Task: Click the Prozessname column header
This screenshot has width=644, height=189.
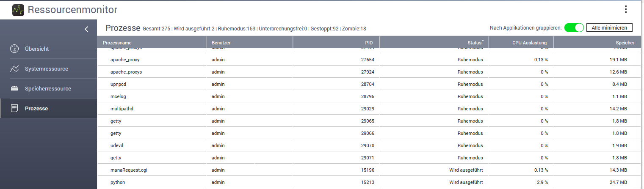Action: (x=117, y=43)
